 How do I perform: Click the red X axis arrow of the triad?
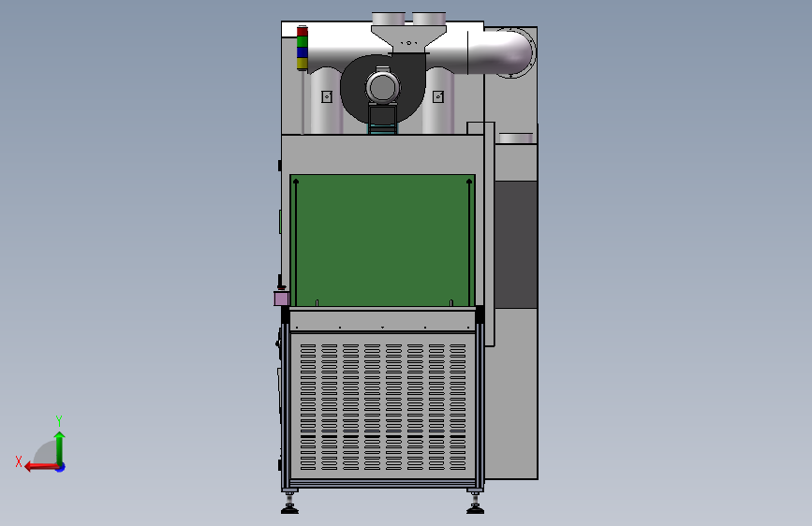(x=40, y=467)
